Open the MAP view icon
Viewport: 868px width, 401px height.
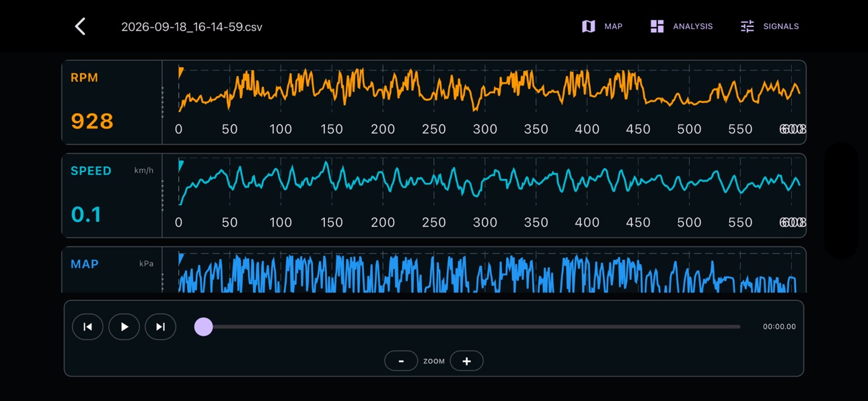point(589,26)
